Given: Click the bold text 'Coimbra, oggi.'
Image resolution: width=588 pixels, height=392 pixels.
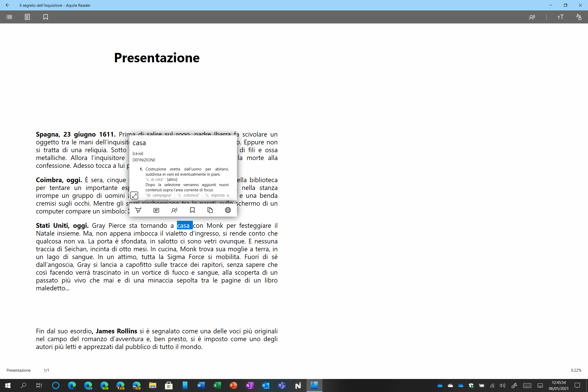Looking at the screenshot, I should [59, 180].
